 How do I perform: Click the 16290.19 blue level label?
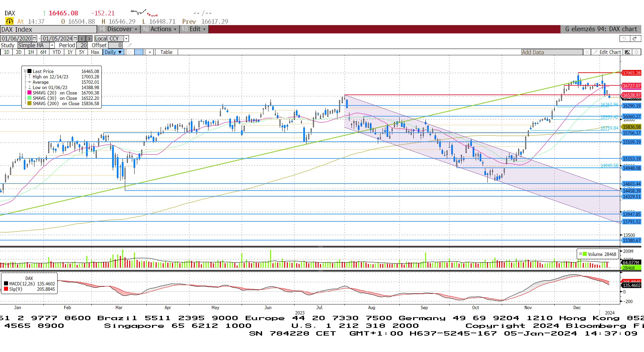(631, 106)
